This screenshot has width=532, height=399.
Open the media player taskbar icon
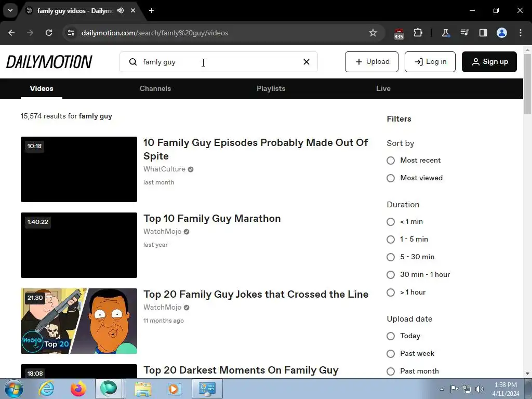pyautogui.click(x=175, y=389)
